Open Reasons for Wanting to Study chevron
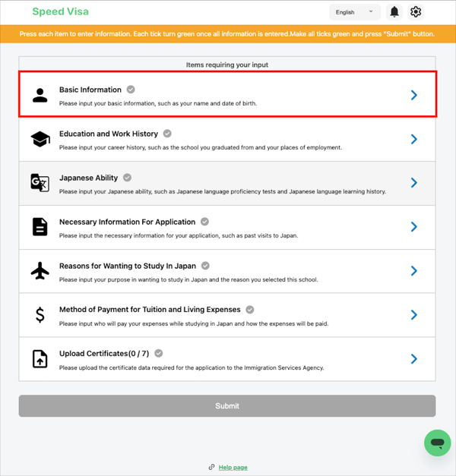456x476 pixels. point(413,270)
